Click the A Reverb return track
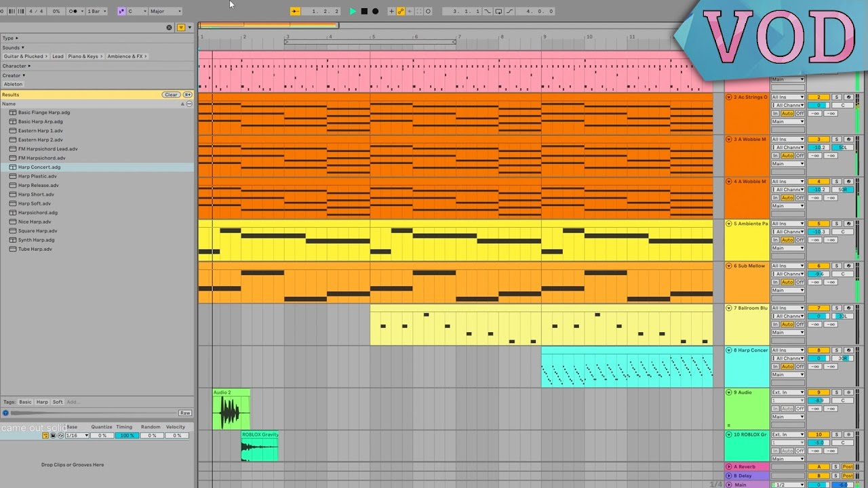This screenshot has width=868, height=488. (x=747, y=467)
